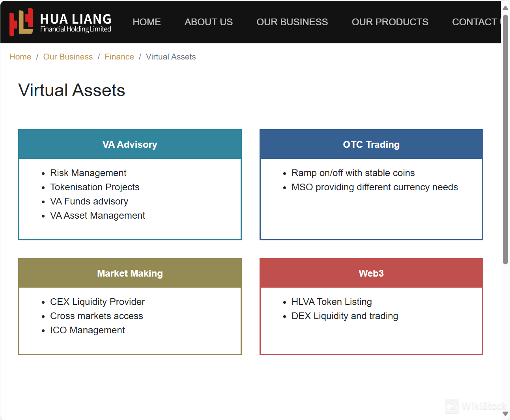Click the Home breadcrumb link
This screenshot has width=510, height=420.
coord(20,57)
